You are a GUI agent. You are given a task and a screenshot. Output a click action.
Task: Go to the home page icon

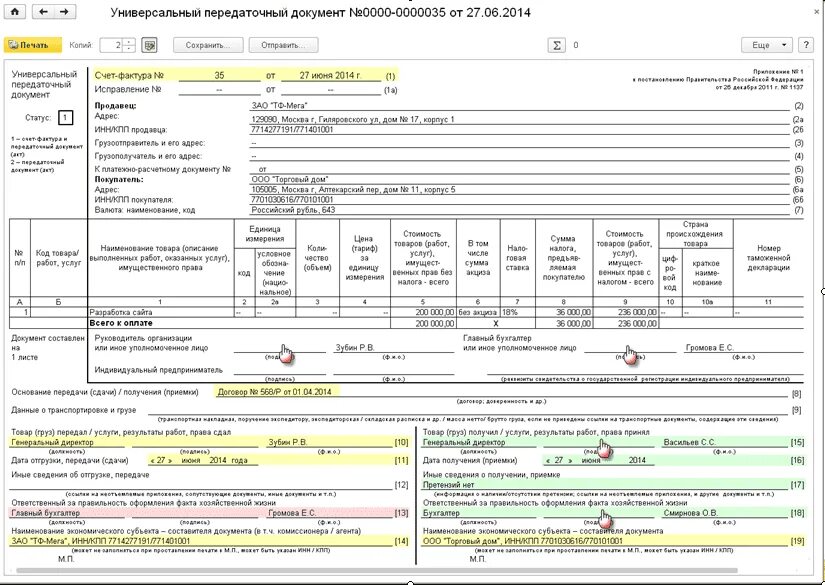click(15, 12)
